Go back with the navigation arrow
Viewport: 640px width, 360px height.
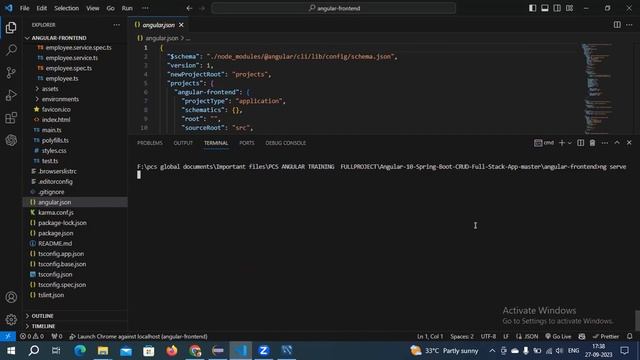click(189, 8)
